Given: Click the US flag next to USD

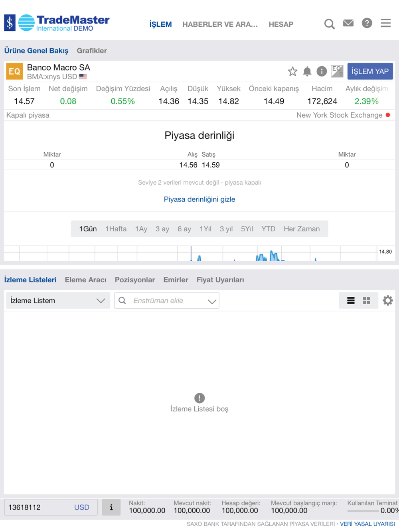Looking at the screenshot, I should point(83,77).
